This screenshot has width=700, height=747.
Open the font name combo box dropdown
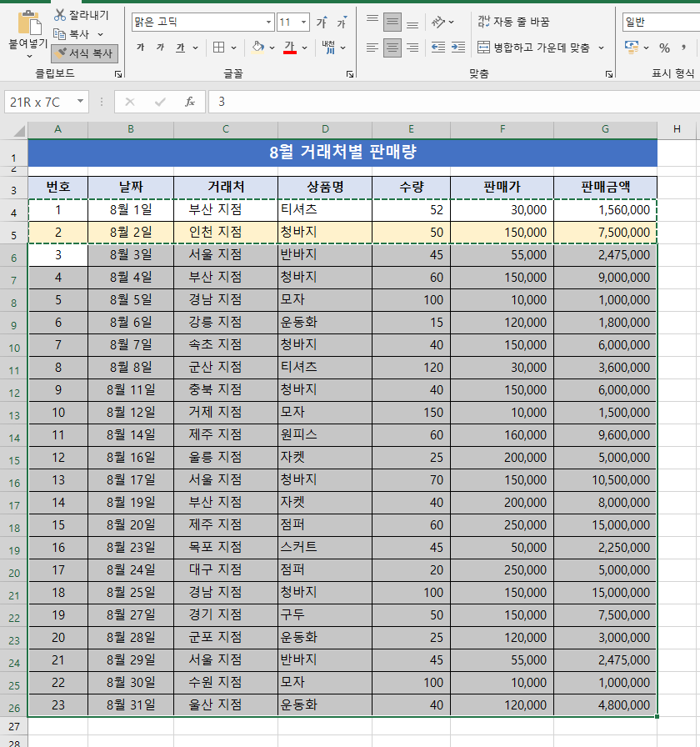[268, 22]
